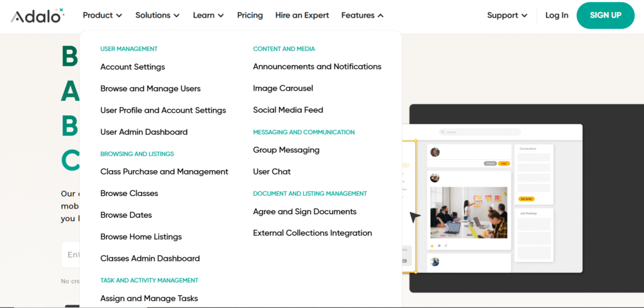The width and height of the screenshot is (644, 308).
Task: Select Hire an Expert in the navbar
Action: pos(302,15)
